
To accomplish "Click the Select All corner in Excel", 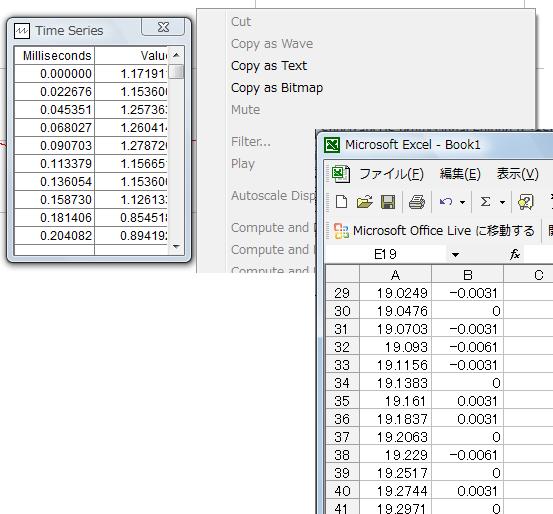I will 342,275.
